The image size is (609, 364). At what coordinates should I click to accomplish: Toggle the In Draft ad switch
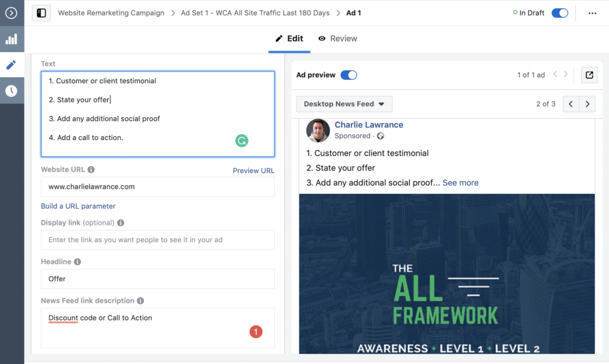point(560,13)
